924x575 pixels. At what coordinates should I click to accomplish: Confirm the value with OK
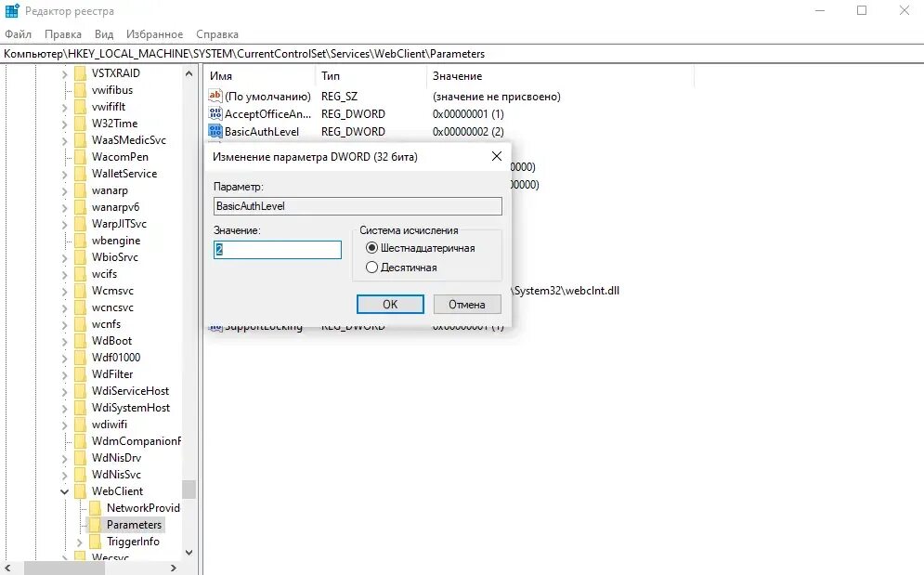[x=389, y=304]
